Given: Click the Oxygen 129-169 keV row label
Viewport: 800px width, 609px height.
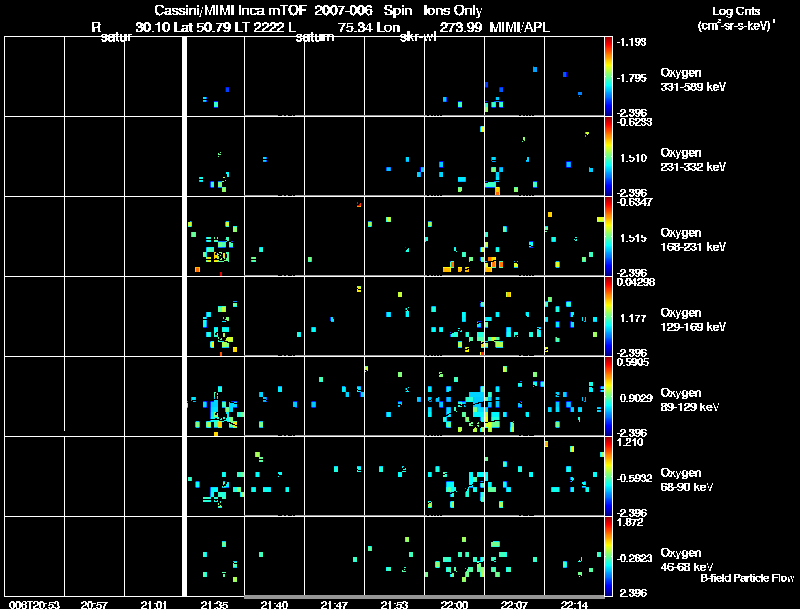Looking at the screenshot, I should (x=693, y=320).
